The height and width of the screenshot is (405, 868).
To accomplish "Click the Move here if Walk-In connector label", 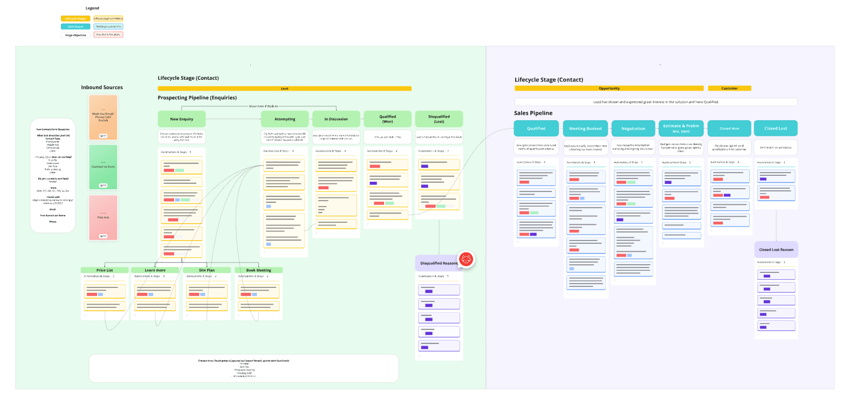I will click(x=263, y=106).
